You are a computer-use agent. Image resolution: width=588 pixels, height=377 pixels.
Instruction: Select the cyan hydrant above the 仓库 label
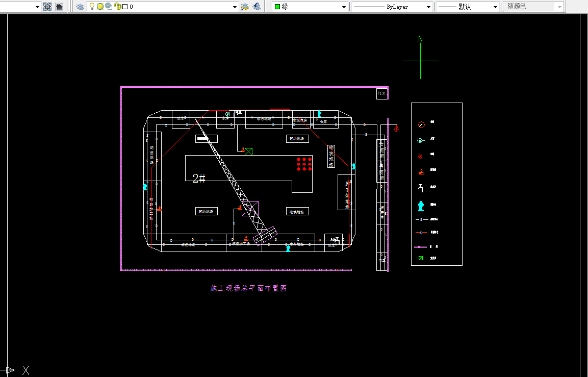[x=320, y=114]
